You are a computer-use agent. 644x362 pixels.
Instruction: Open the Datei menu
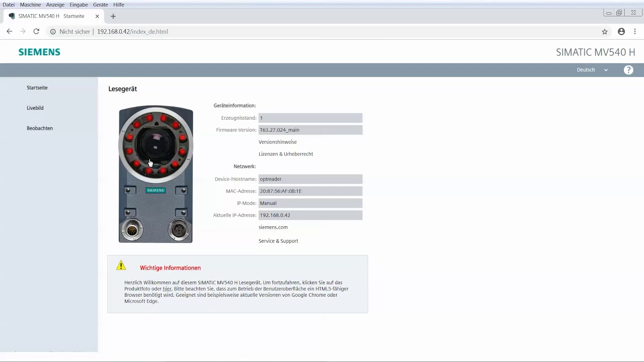pyautogui.click(x=9, y=5)
